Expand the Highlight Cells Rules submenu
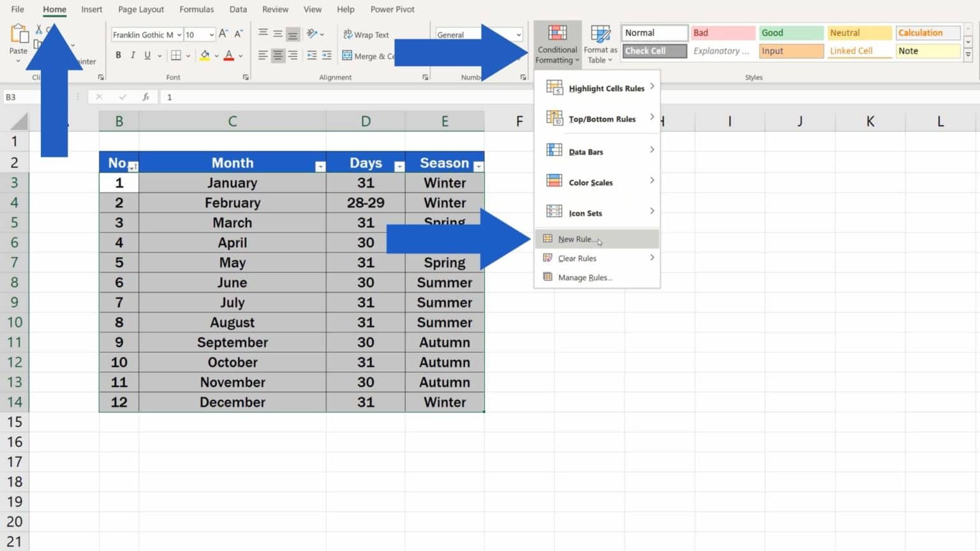Image resolution: width=980 pixels, height=551 pixels. (x=606, y=88)
